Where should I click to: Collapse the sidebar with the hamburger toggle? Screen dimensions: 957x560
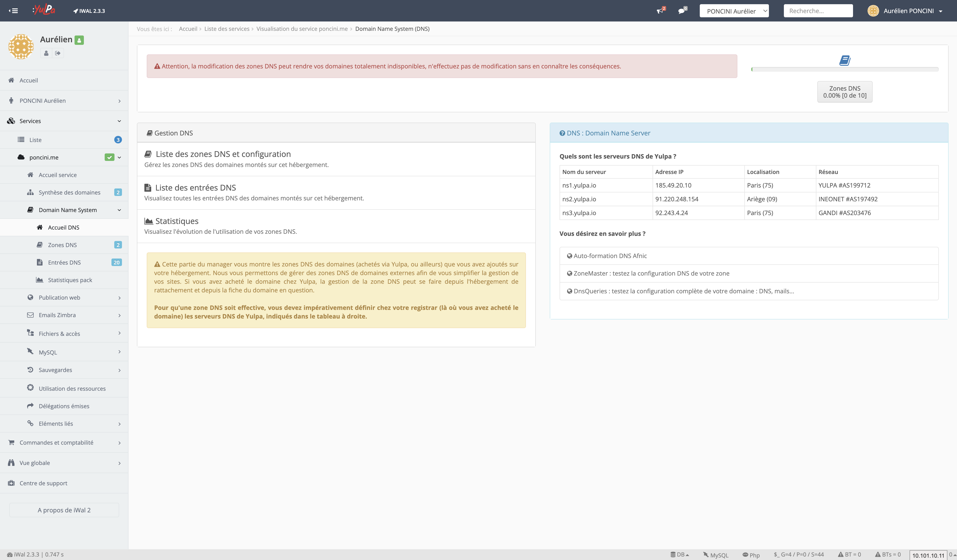pyautogui.click(x=13, y=11)
